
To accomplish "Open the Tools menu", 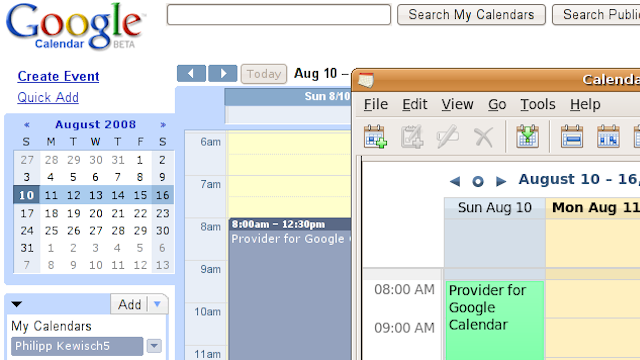I will tap(538, 104).
